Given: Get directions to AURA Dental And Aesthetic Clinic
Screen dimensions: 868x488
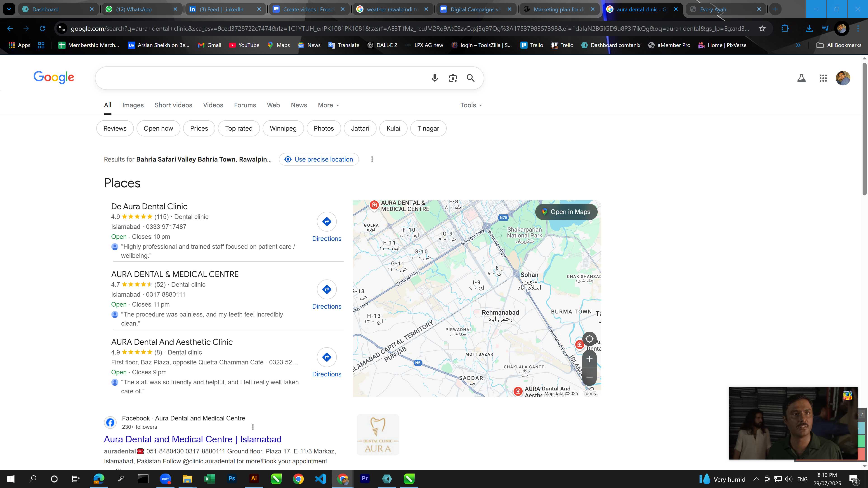Looking at the screenshot, I should pos(326,363).
